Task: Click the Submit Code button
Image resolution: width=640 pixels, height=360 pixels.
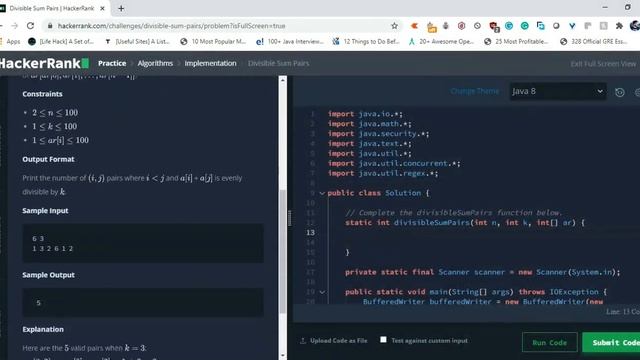Action: click(x=611, y=342)
